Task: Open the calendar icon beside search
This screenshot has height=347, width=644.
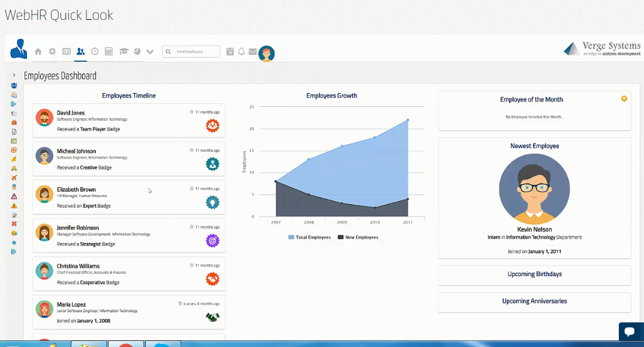Action: [230, 52]
